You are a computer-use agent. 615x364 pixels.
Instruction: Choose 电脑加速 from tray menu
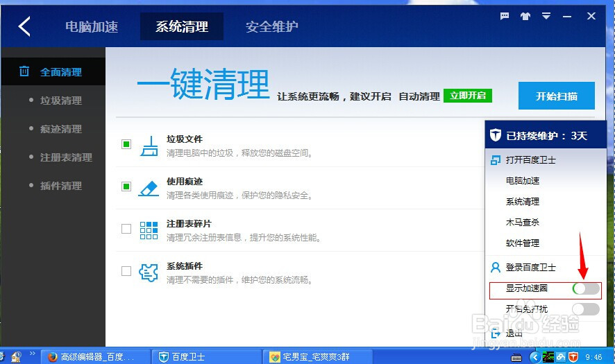[523, 181]
